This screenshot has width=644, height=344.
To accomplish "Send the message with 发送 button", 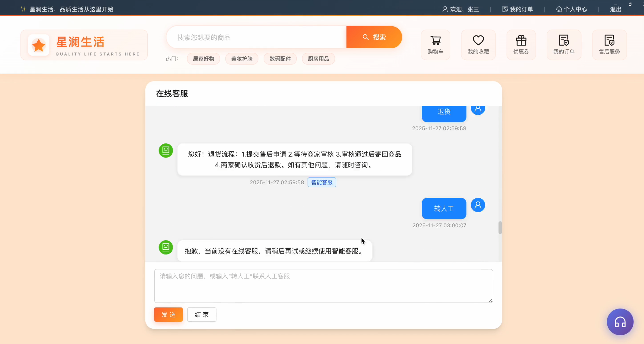I will click(168, 314).
